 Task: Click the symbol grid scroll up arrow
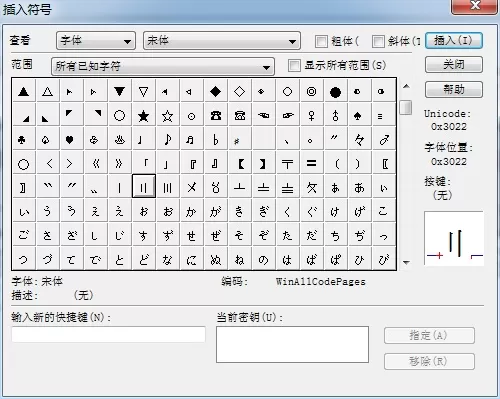[406, 86]
